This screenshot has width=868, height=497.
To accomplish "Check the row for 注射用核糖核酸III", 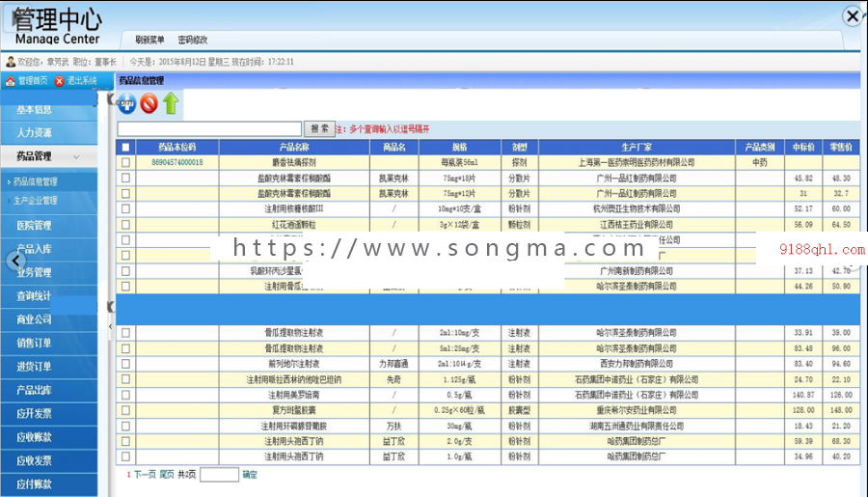I will click(125, 208).
